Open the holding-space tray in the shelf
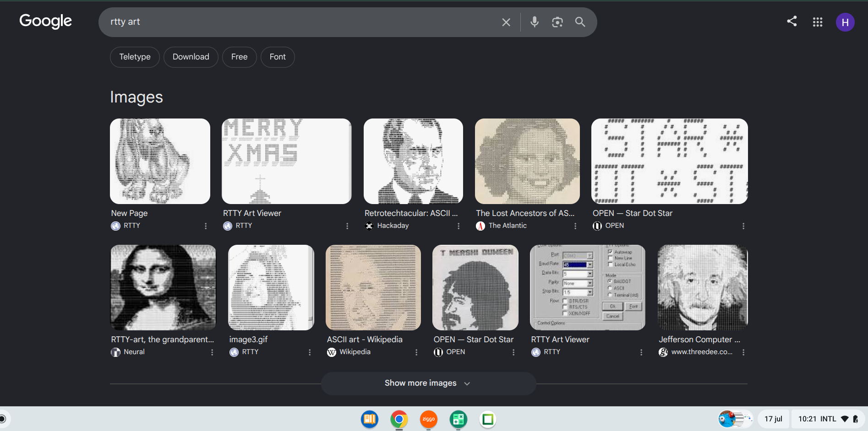 (736, 419)
